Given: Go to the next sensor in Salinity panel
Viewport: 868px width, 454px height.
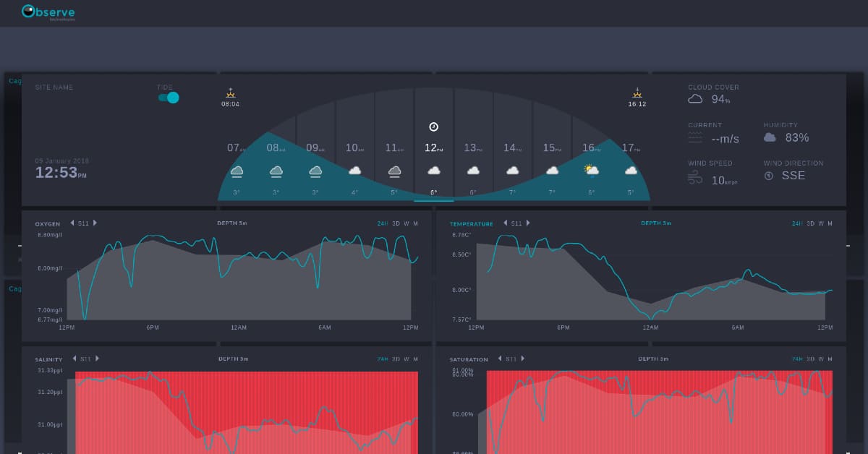Looking at the screenshot, I should click(x=97, y=359).
